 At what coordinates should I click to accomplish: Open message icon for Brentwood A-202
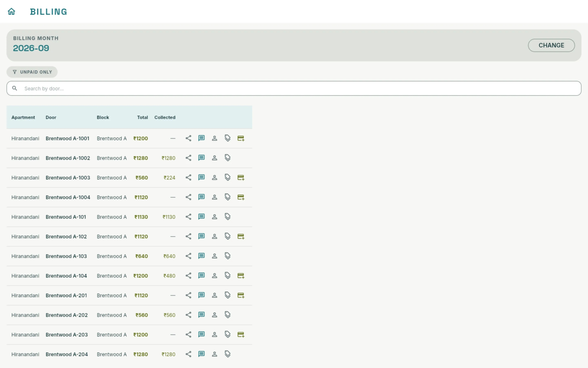[202, 315]
